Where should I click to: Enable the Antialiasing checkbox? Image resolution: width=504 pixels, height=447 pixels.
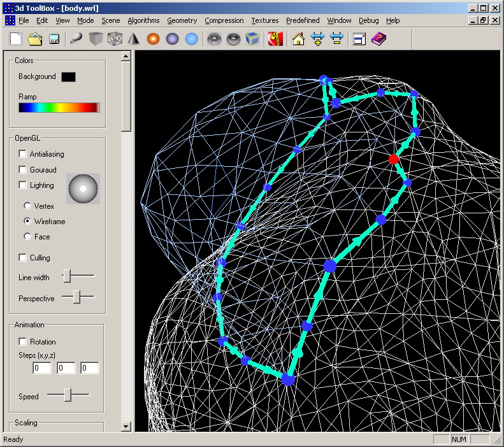point(23,154)
